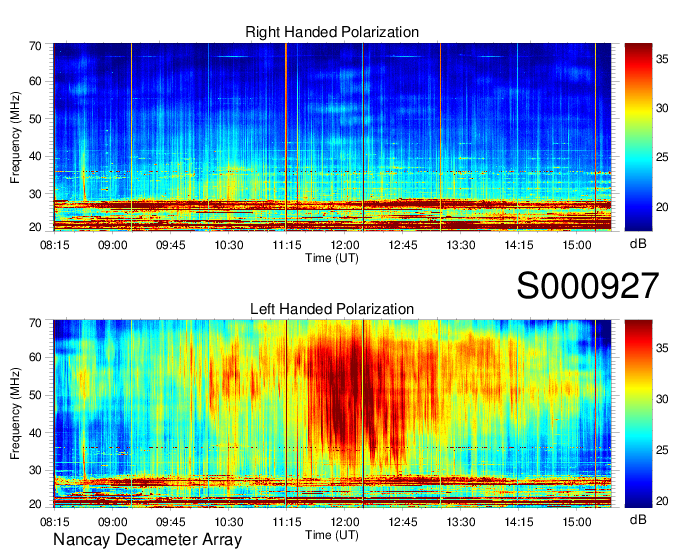Image resolution: width=680 pixels, height=552 pixels.
Task: Click "Frequency (MHz)" label of Left Handed plot
Action: pos(15,413)
